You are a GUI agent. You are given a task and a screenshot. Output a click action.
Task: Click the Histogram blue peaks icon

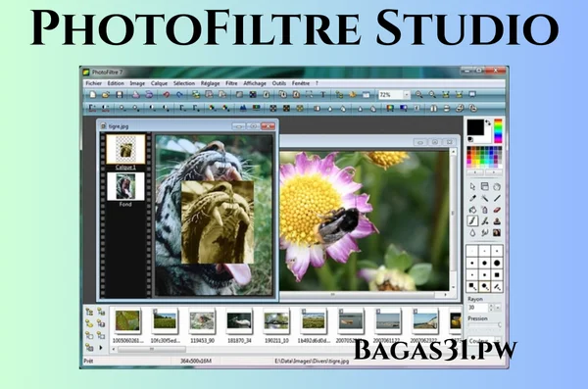[x=243, y=109]
